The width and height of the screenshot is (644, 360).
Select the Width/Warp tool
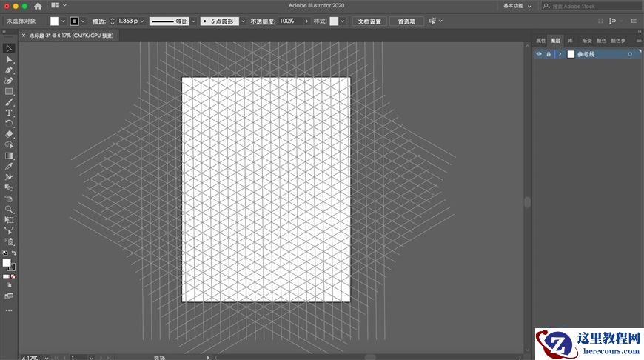9,177
